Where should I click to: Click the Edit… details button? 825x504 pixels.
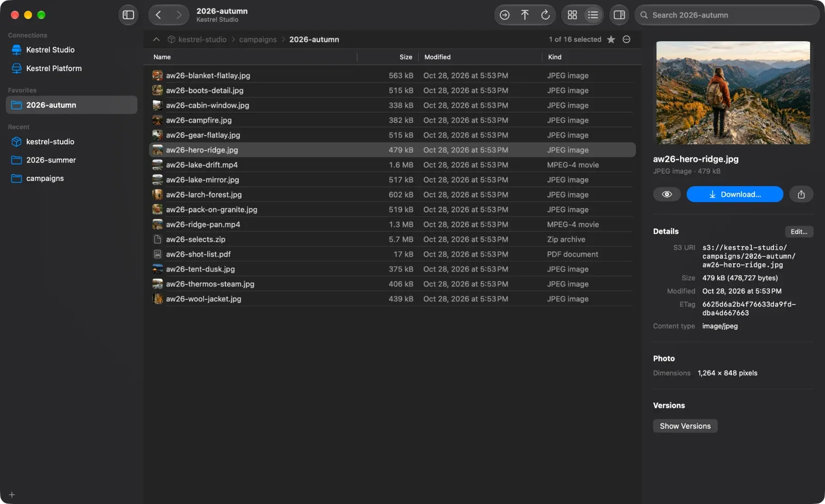tap(799, 232)
